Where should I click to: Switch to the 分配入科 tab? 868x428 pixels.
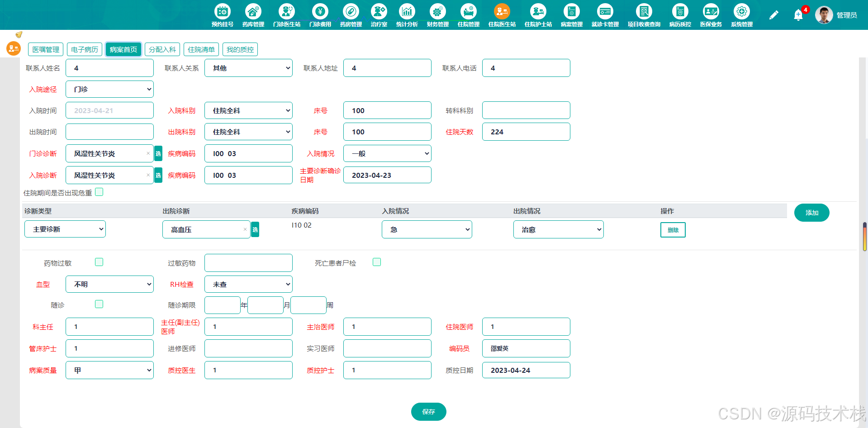162,49
